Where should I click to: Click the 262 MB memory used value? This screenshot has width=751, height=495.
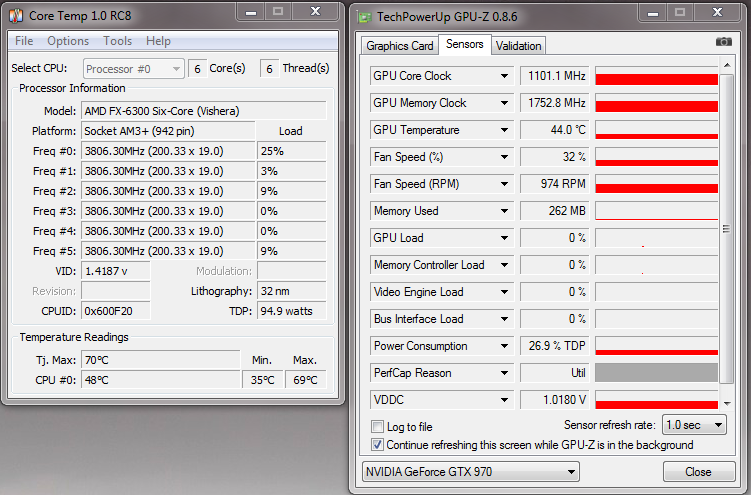(x=555, y=211)
